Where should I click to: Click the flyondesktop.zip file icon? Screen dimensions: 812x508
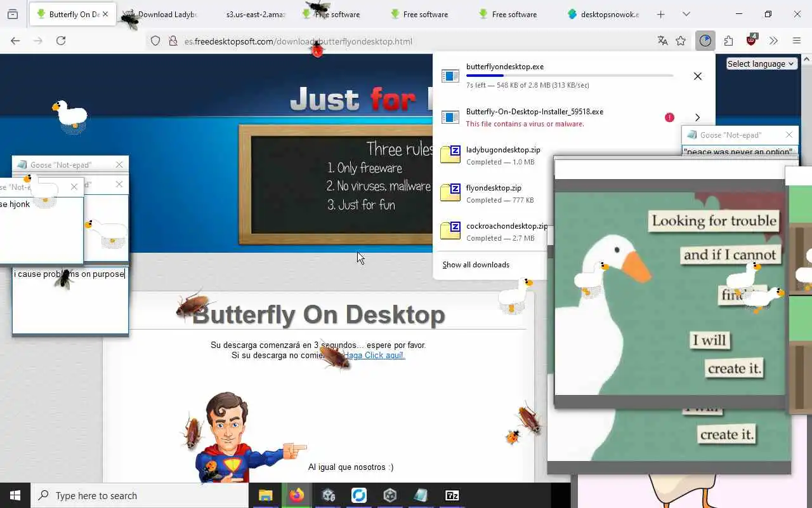coord(450,192)
